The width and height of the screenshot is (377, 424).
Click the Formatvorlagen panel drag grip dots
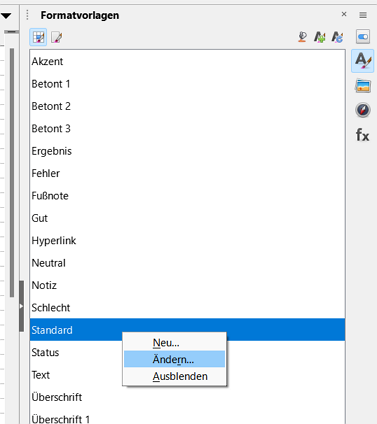point(27,15)
